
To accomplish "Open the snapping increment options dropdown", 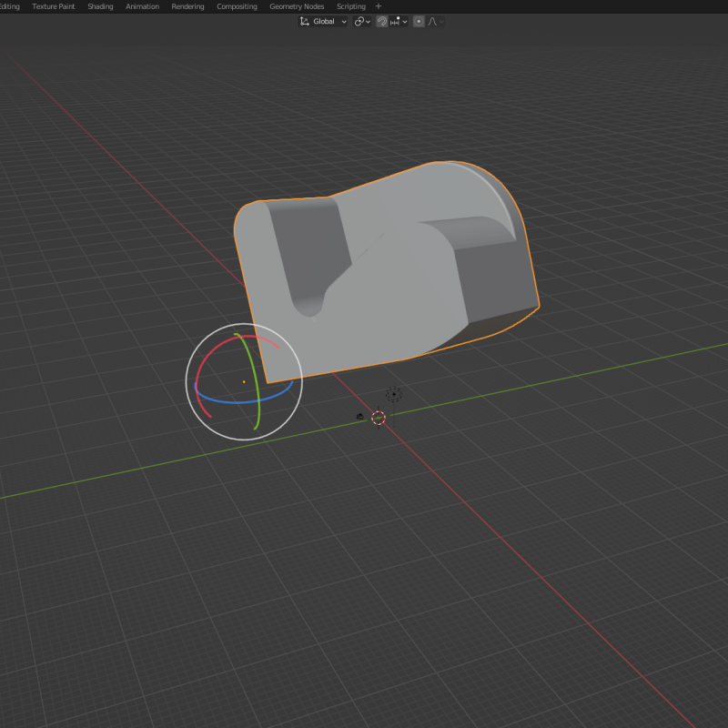I will 399,21.
